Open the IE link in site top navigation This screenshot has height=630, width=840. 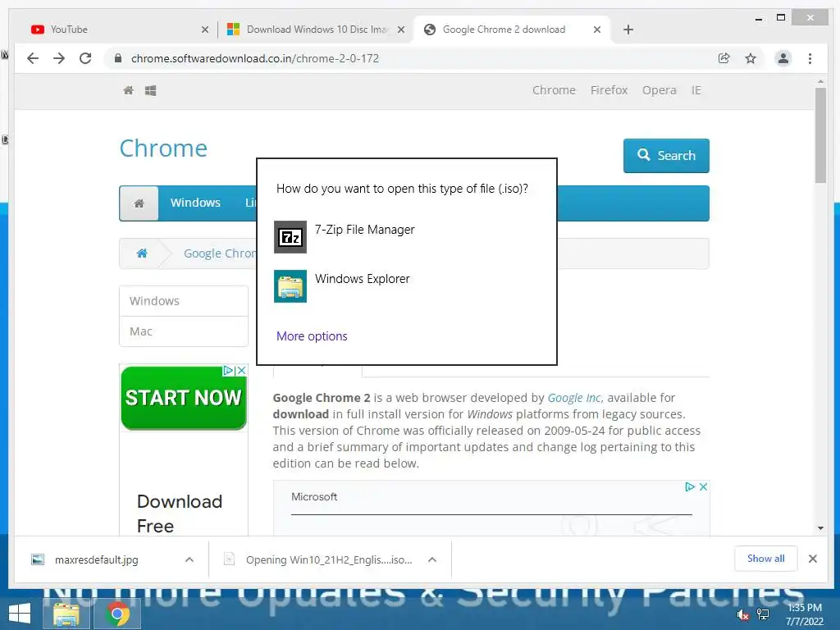click(x=696, y=90)
